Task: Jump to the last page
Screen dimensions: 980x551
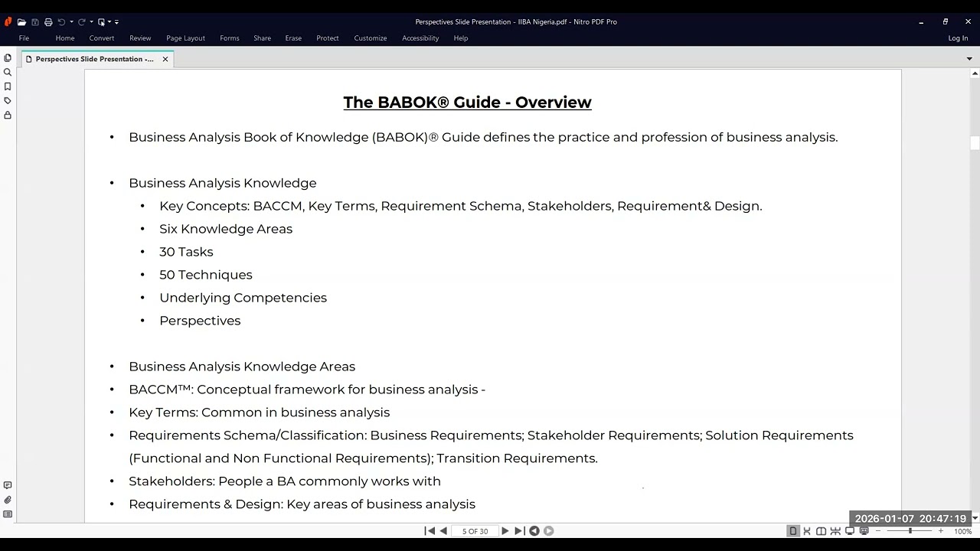Action: point(519,531)
